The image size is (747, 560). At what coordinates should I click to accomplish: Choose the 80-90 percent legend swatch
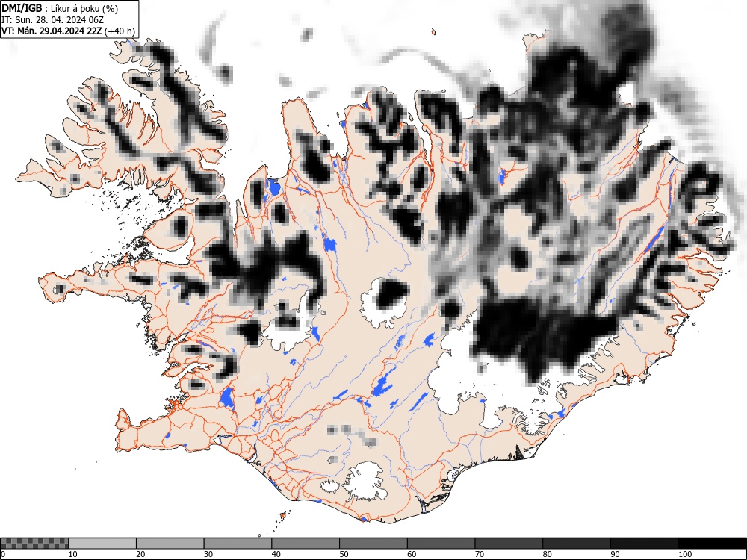click(x=576, y=544)
